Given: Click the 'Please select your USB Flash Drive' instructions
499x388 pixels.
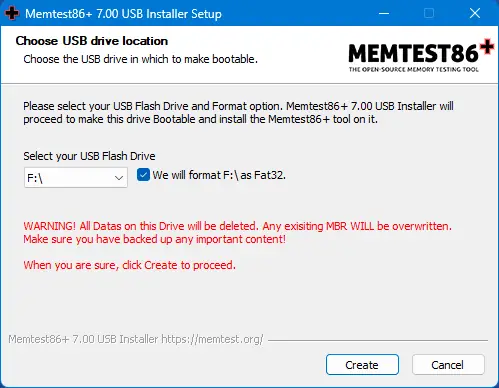Looking at the screenshot, I should pos(238,113).
